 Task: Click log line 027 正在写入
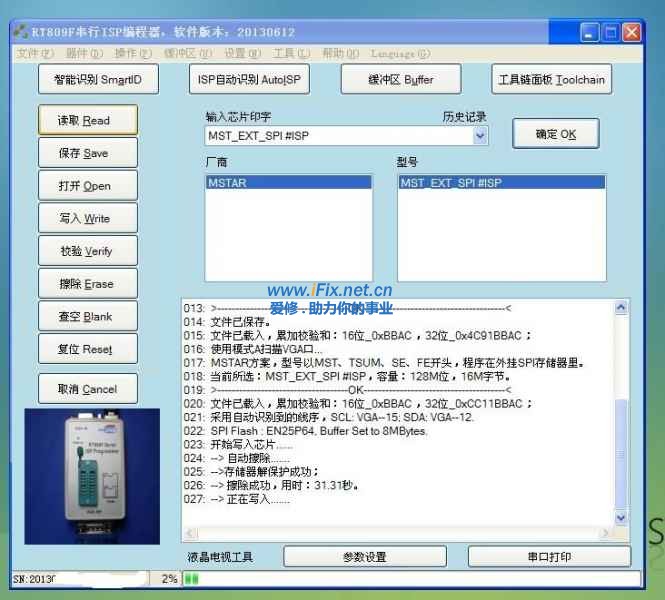[x=237, y=499]
